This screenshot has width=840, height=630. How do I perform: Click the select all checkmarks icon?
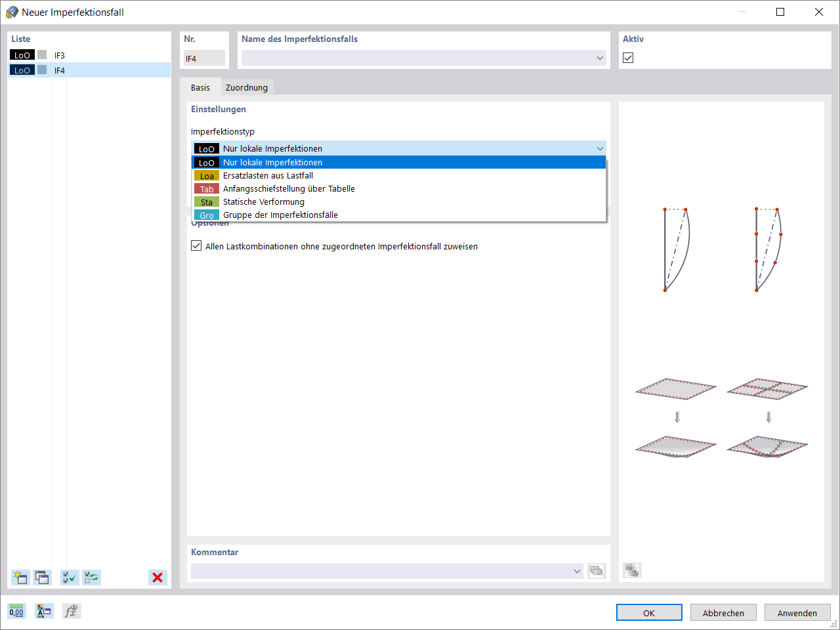pos(70,577)
